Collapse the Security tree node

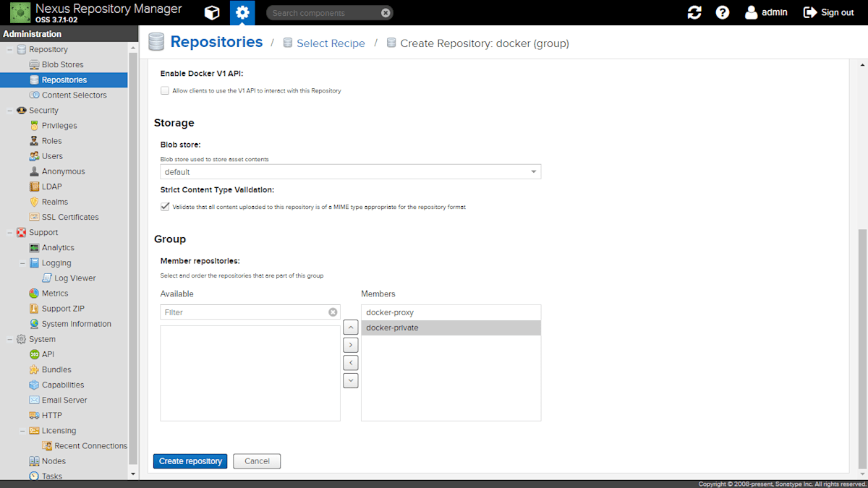point(9,110)
